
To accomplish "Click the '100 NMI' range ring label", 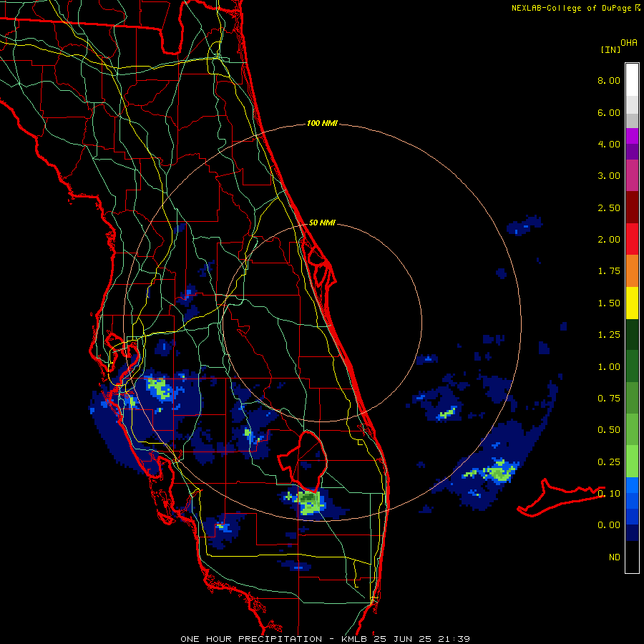I will 322,123.
